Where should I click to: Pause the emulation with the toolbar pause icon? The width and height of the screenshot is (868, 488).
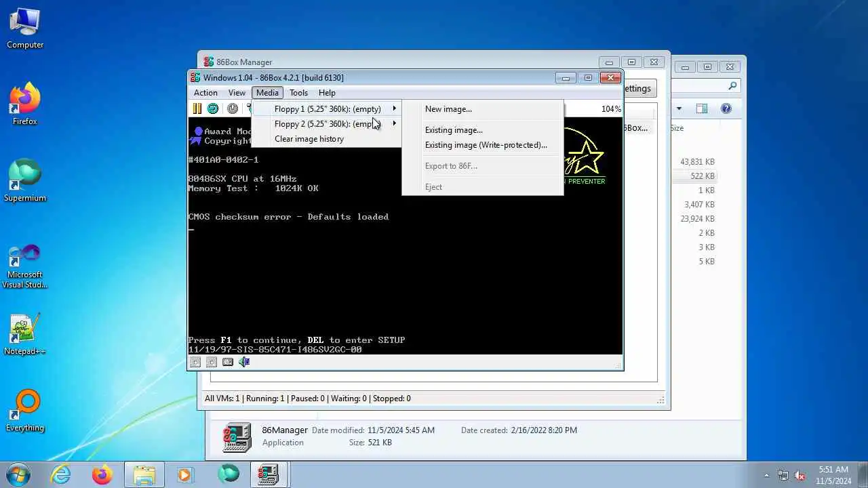(197, 108)
